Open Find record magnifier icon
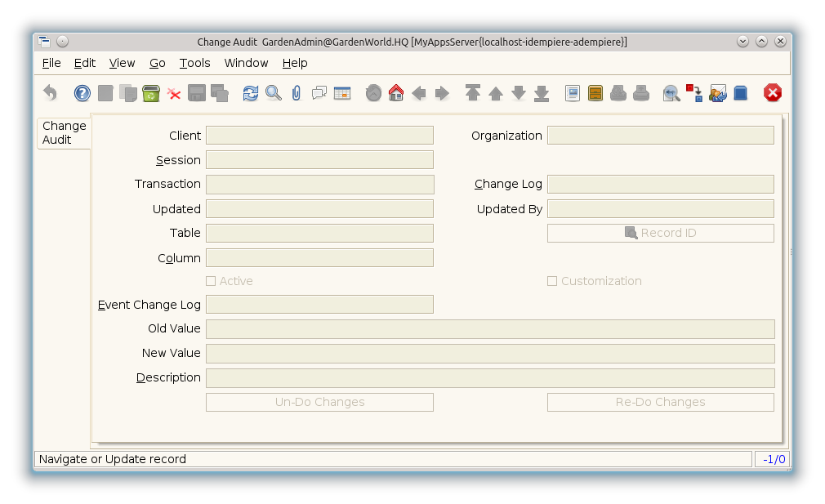Screen dimensions: 825x504 click(274, 93)
